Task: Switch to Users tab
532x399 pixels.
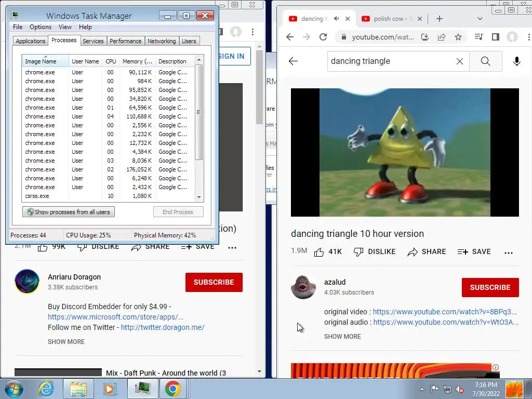Action: pyautogui.click(x=189, y=41)
